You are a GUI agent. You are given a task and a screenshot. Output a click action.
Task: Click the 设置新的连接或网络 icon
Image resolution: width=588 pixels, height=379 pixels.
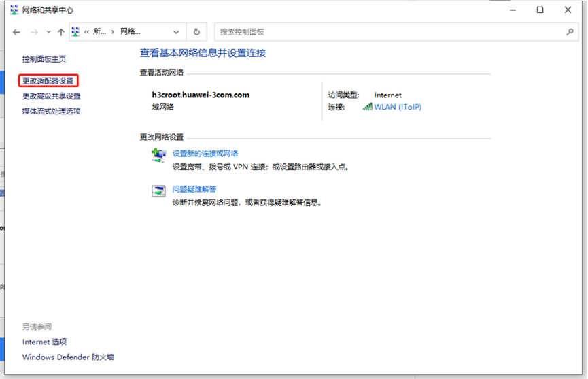click(158, 156)
